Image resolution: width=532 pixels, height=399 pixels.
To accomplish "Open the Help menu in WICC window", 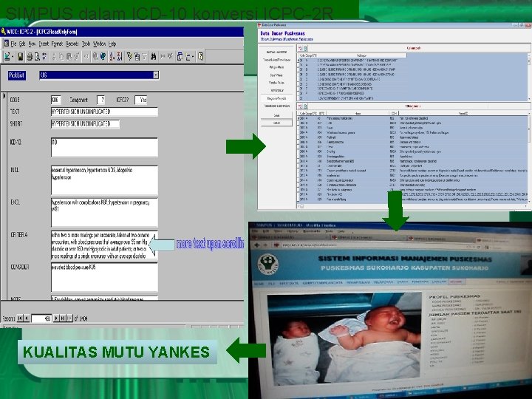I will click(112, 44).
